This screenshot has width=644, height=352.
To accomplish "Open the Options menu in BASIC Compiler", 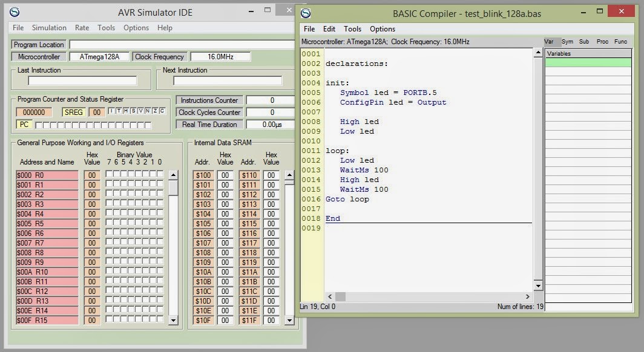I will (383, 28).
